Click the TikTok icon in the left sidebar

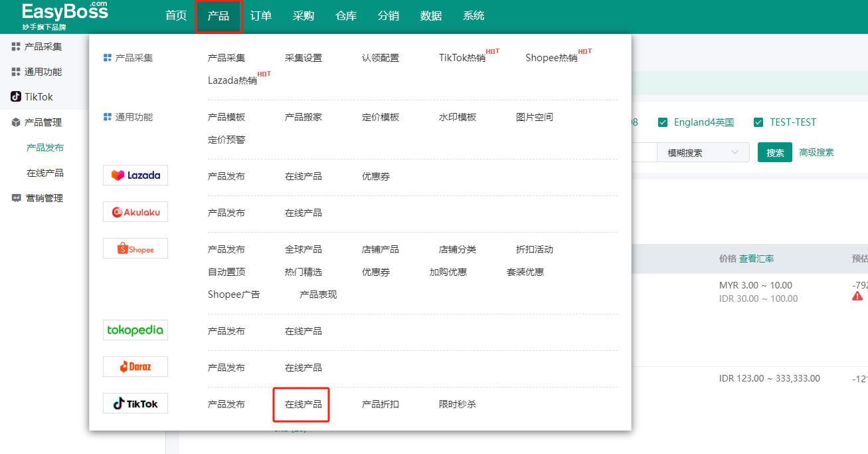coord(16,97)
